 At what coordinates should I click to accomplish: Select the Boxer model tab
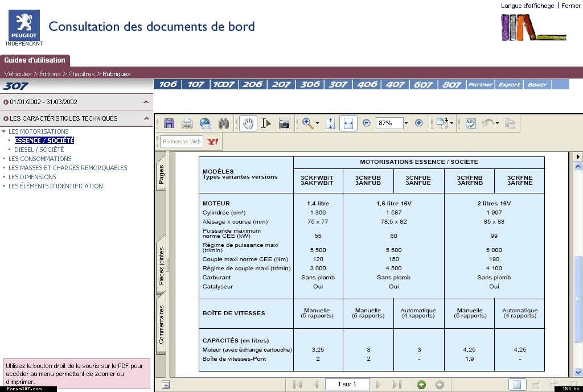pyautogui.click(x=537, y=84)
